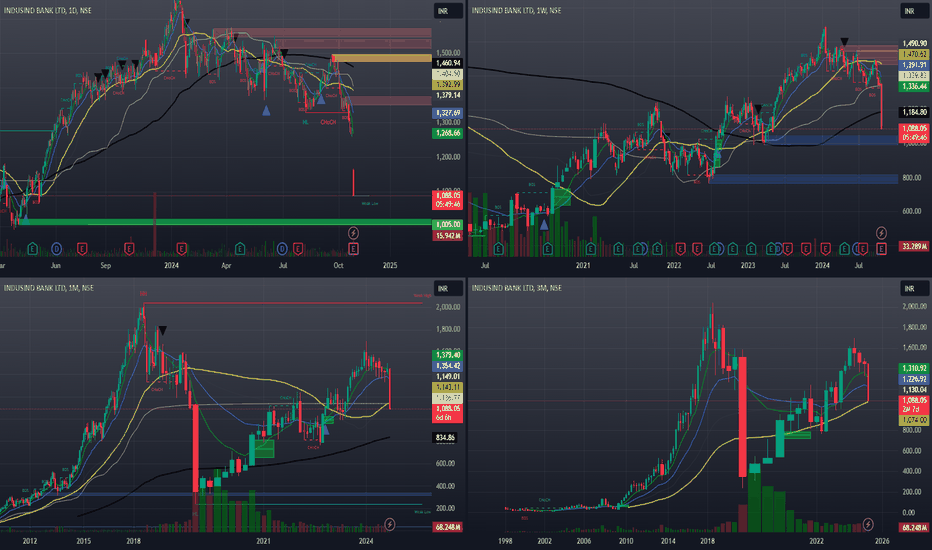This screenshot has height=550, width=932.
Task: Click the yellow supply zone band on the 1D chart
Action: pos(382,58)
